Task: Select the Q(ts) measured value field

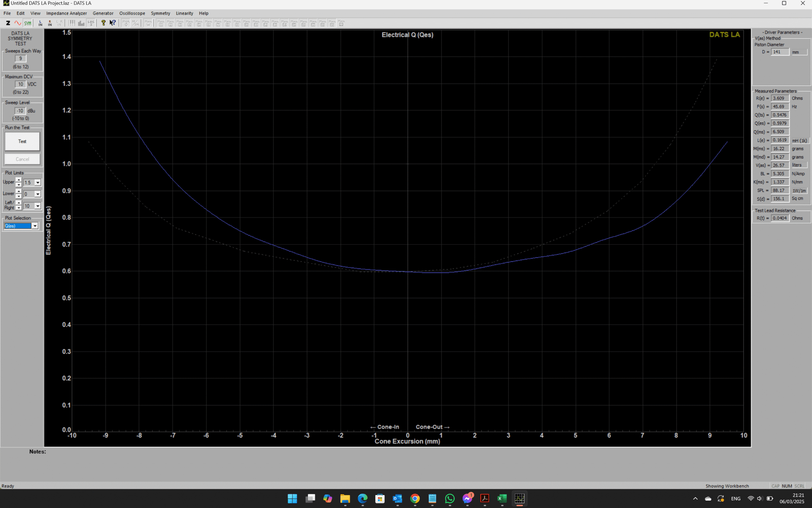Action: coord(780,115)
